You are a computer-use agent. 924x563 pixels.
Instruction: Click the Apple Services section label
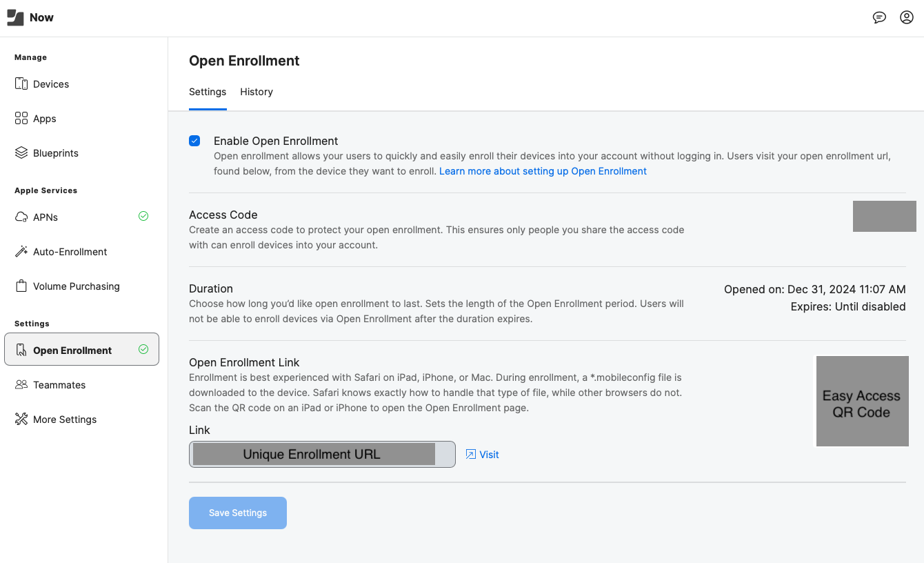[x=46, y=190]
